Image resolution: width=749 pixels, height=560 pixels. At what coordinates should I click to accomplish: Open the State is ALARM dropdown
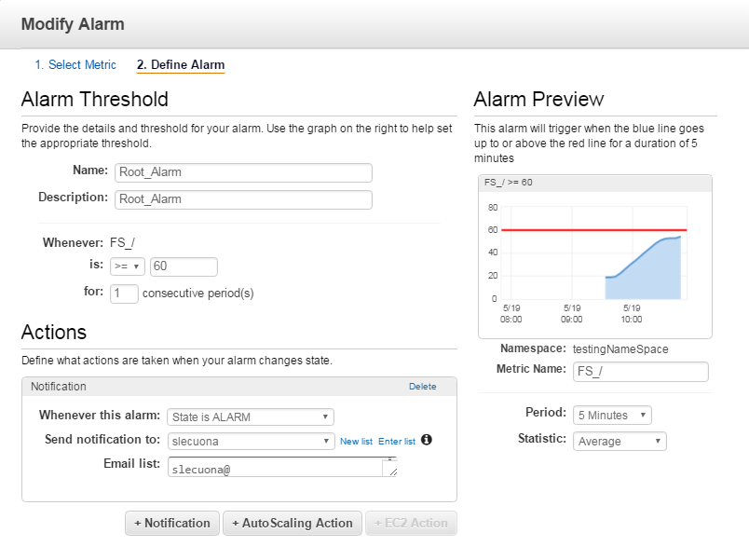click(x=251, y=417)
